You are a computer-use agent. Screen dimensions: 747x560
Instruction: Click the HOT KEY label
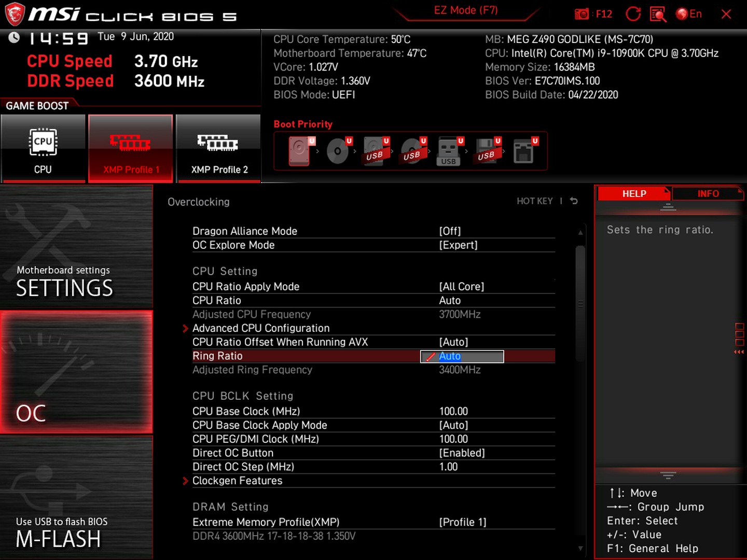tap(535, 201)
